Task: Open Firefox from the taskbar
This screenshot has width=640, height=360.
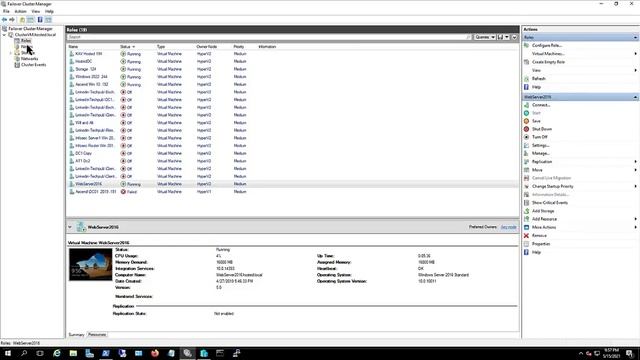Action: (x=155, y=353)
